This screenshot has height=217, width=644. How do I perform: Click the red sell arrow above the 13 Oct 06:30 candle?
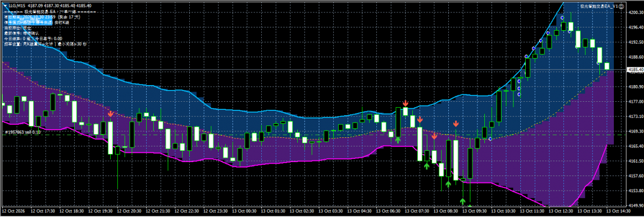pos(405,103)
